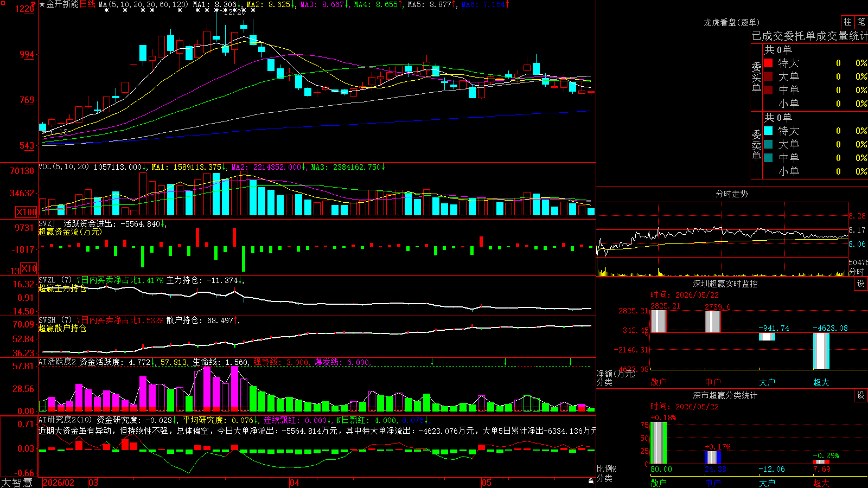Image resolution: width=868 pixels, height=488 pixels.
Task: Click the 散户持仓: 68.497 value
Action: pyautogui.click(x=203, y=320)
